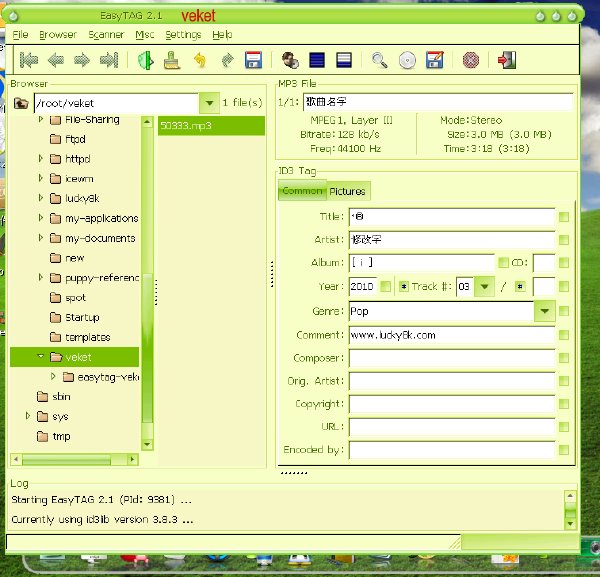Image resolution: width=600 pixels, height=577 pixels.
Task: Go to parent directory folder icon
Action: [21, 103]
